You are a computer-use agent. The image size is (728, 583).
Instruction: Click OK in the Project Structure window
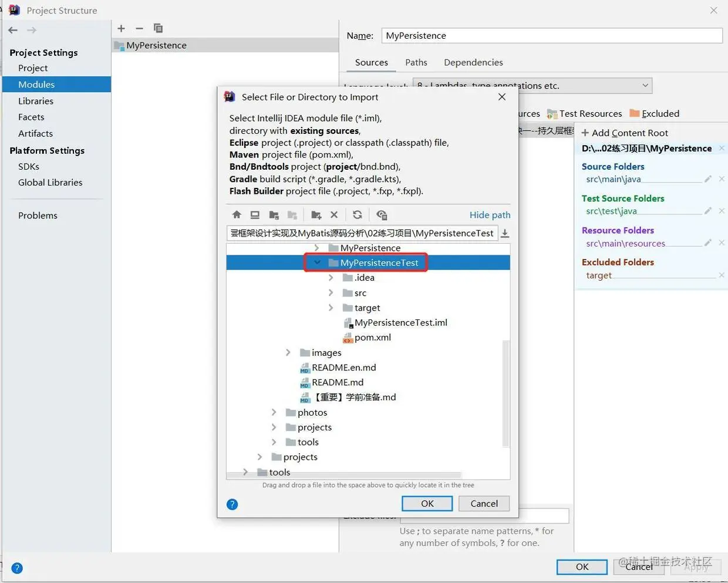pyautogui.click(x=582, y=567)
